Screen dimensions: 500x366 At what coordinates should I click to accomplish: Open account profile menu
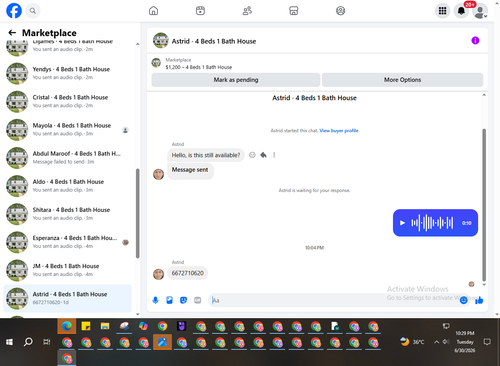click(480, 11)
